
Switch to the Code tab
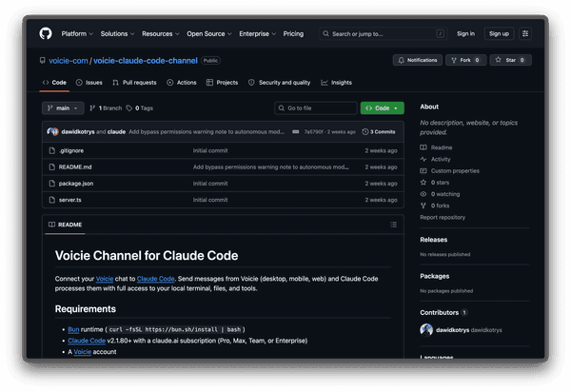[x=54, y=83]
